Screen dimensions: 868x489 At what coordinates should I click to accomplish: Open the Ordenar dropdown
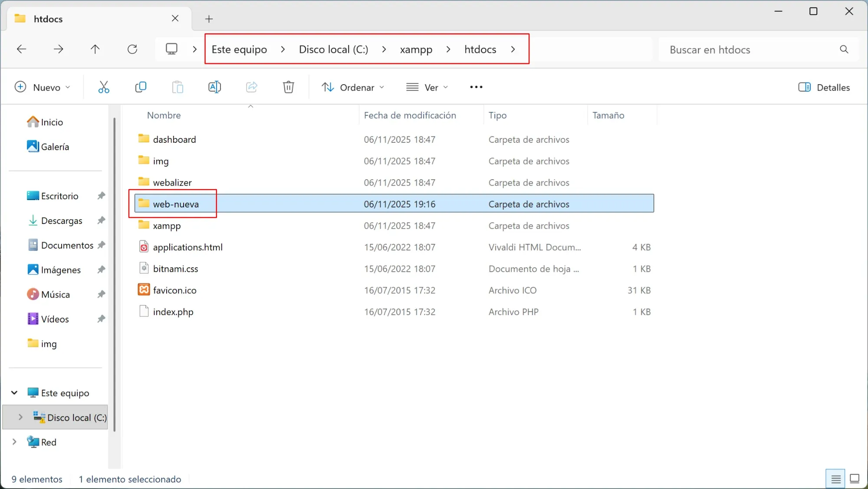(x=353, y=87)
